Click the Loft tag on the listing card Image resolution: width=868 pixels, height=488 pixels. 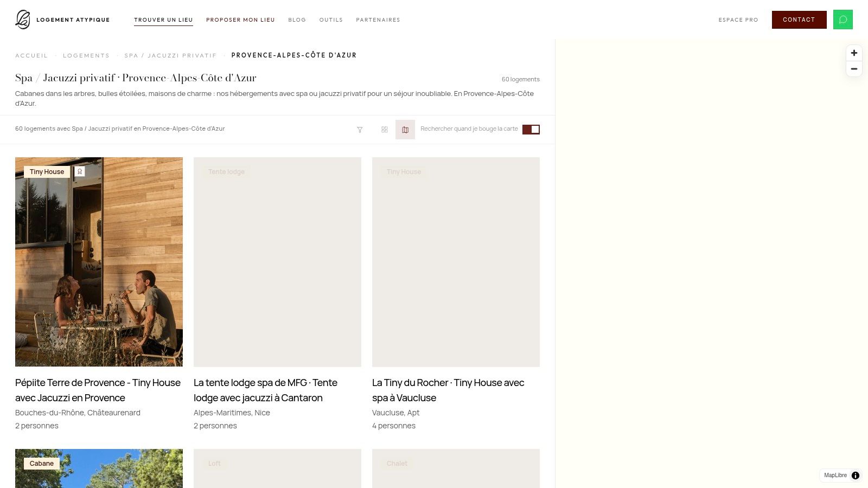(214, 464)
